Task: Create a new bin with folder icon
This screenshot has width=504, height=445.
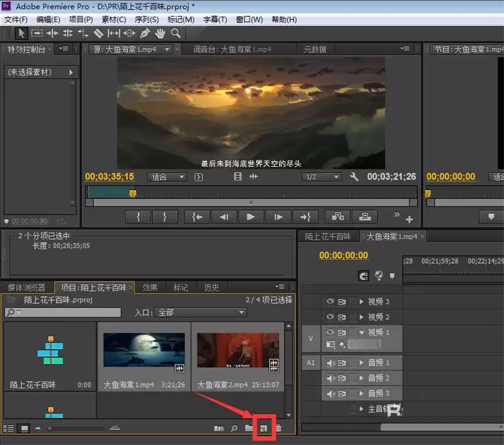Action: click(249, 428)
